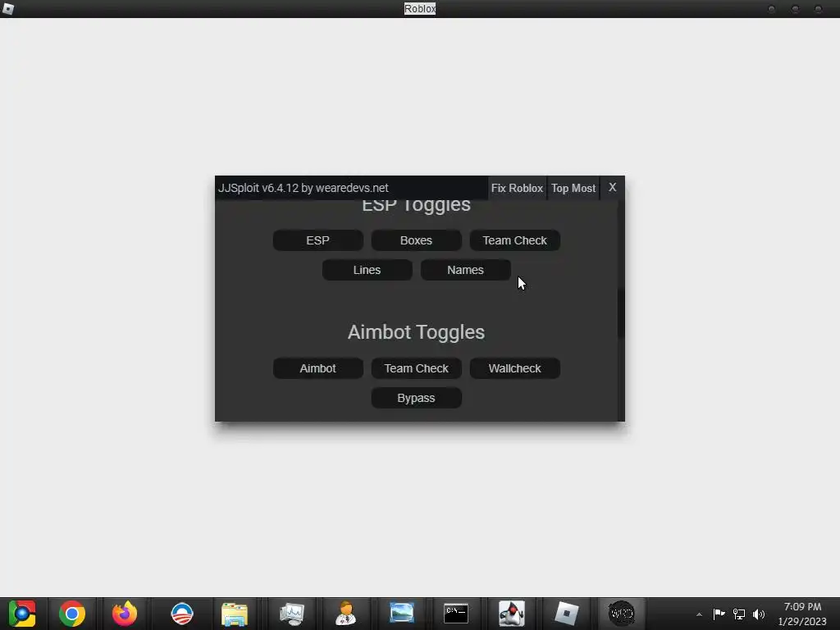Open the network tray icon

click(x=739, y=614)
